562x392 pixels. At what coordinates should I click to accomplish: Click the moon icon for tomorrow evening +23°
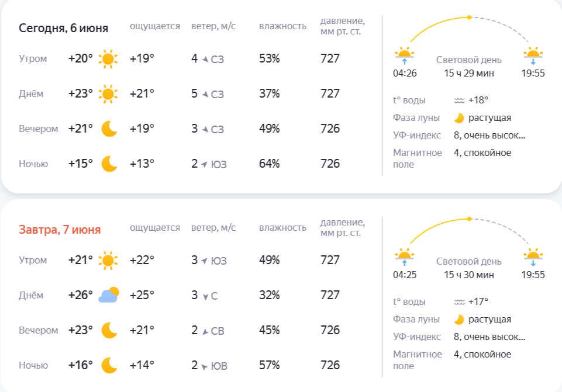coord(109,330)
